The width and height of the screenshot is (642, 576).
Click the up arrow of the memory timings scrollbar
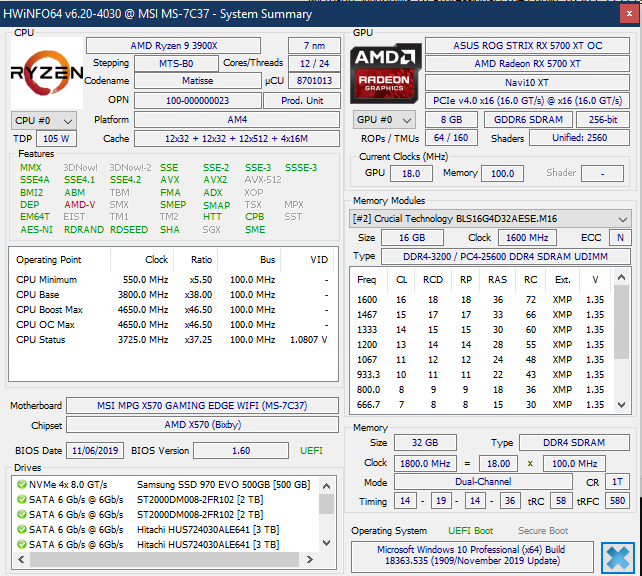click(621, 277)
